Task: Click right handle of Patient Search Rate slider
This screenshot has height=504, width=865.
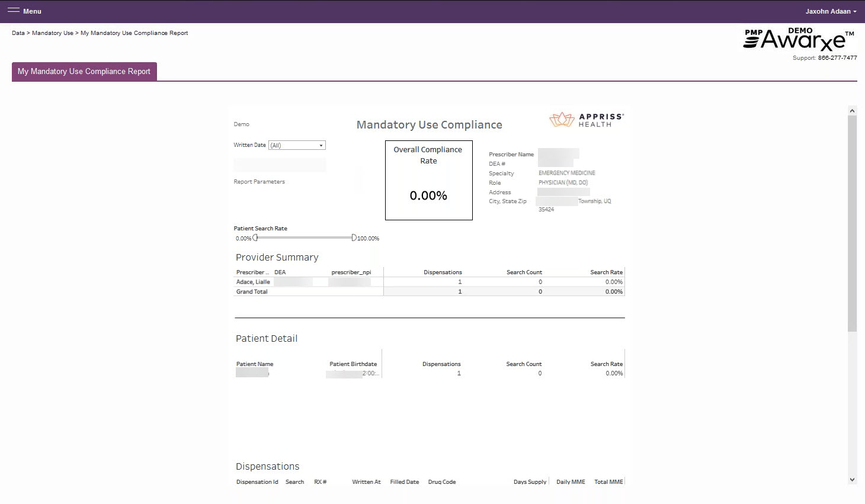Action: coord(354,237)
